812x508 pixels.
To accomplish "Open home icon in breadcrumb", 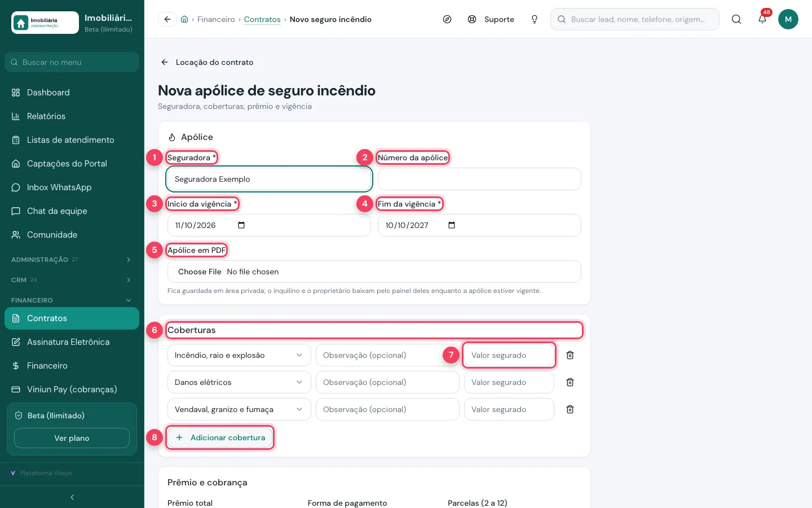I will (x=184, y=19).
